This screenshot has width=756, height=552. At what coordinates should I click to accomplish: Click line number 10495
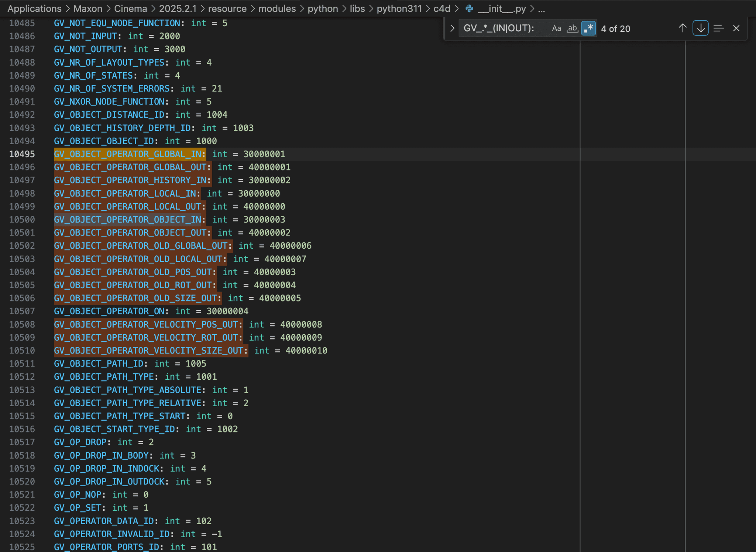pos(22,154)
